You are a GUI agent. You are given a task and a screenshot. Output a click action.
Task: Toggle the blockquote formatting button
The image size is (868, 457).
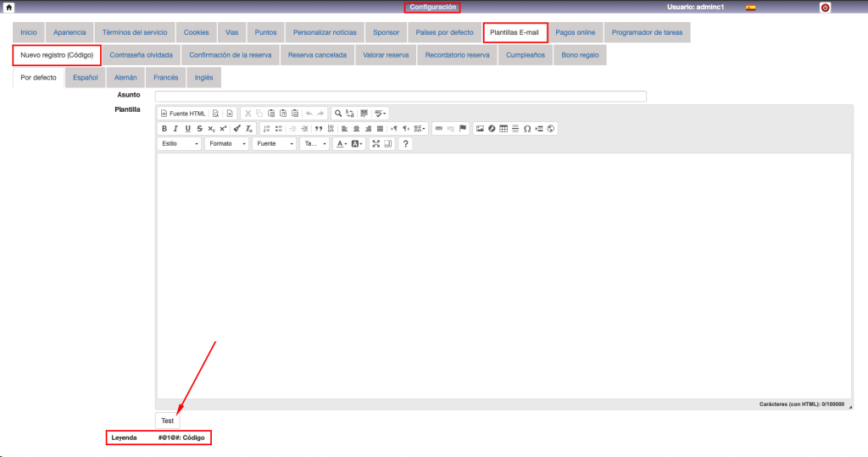click(319, 129)
